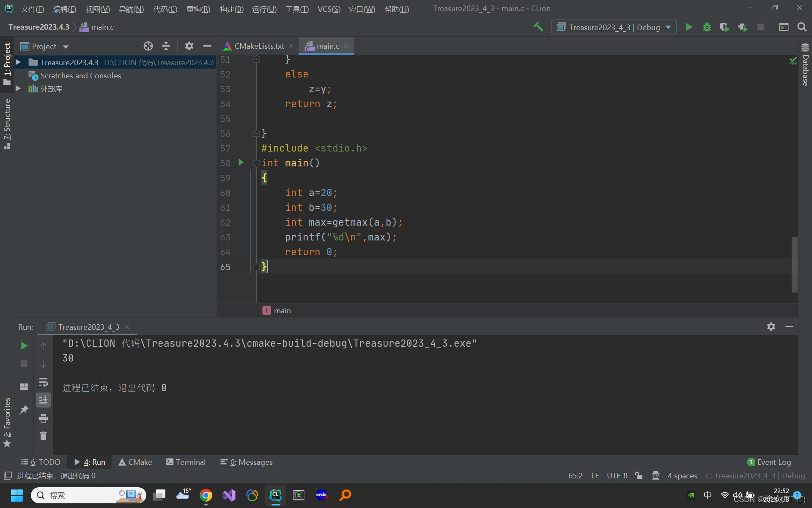Expand the Treasure2023.4.3 project folder
The width and height of the screenshot is (812, 508).
[x=19, y=62]
